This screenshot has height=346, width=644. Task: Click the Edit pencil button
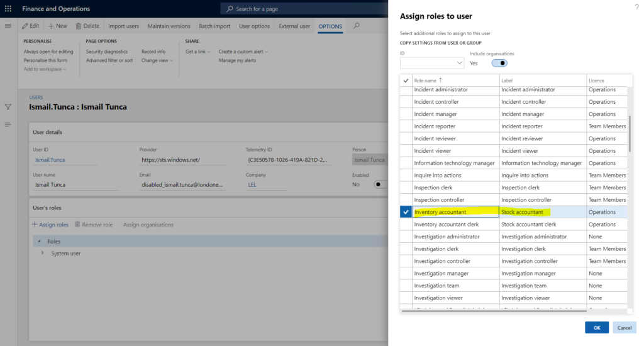30,26
